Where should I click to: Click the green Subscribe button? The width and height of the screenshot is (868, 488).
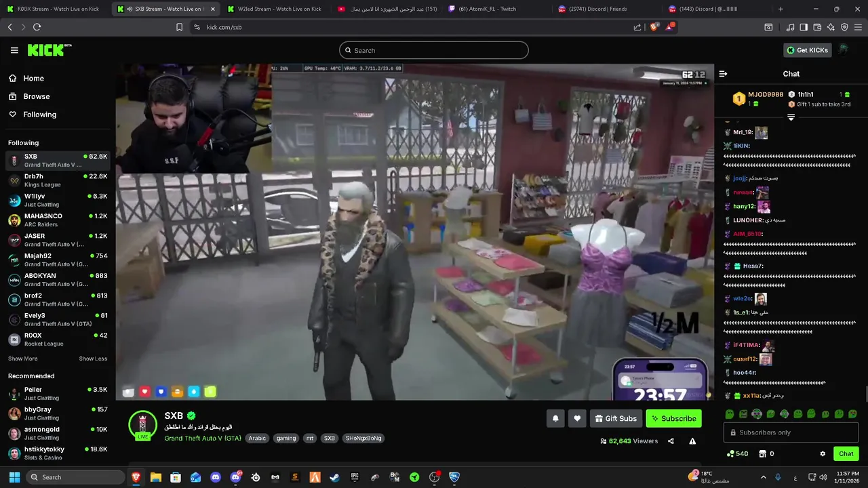coord(673,419)
